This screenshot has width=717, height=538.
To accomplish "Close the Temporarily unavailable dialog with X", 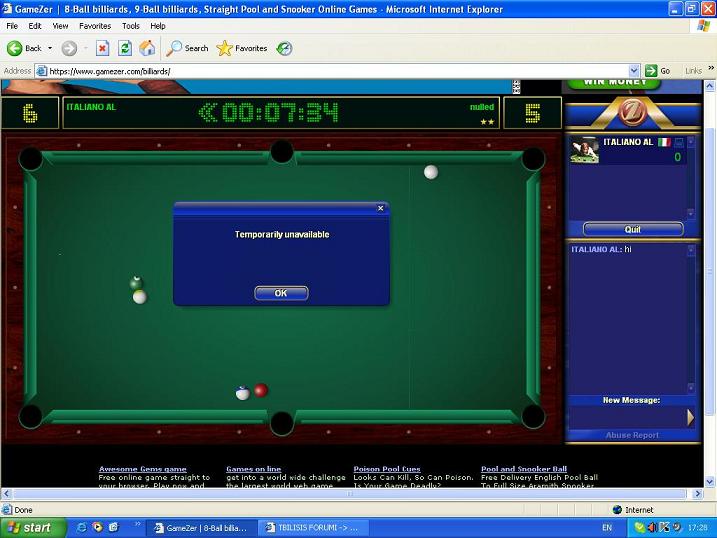I will click(x=380, y=208).
